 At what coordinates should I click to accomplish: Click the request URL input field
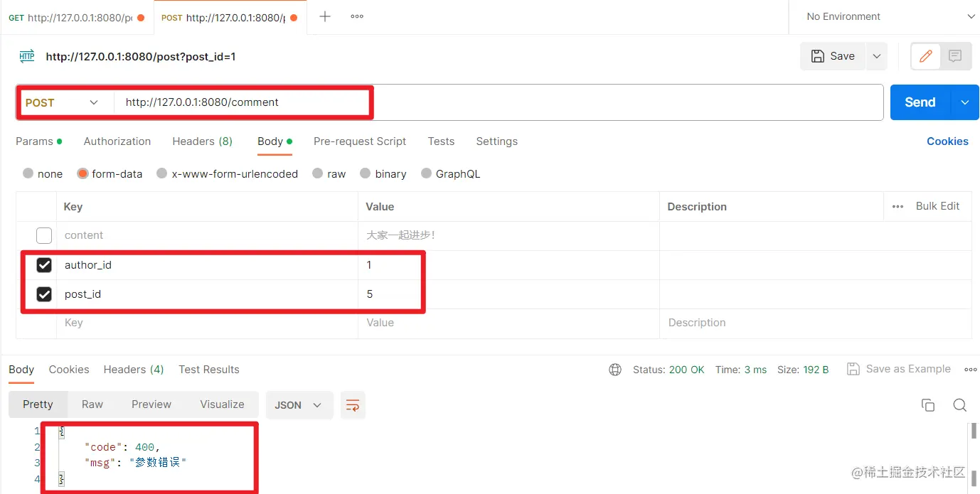point(499,102)
